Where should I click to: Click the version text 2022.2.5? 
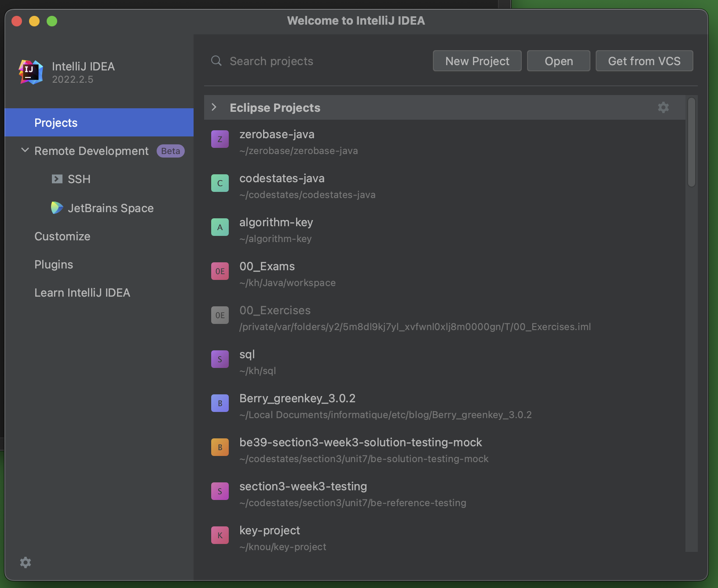tap(73, 79)
